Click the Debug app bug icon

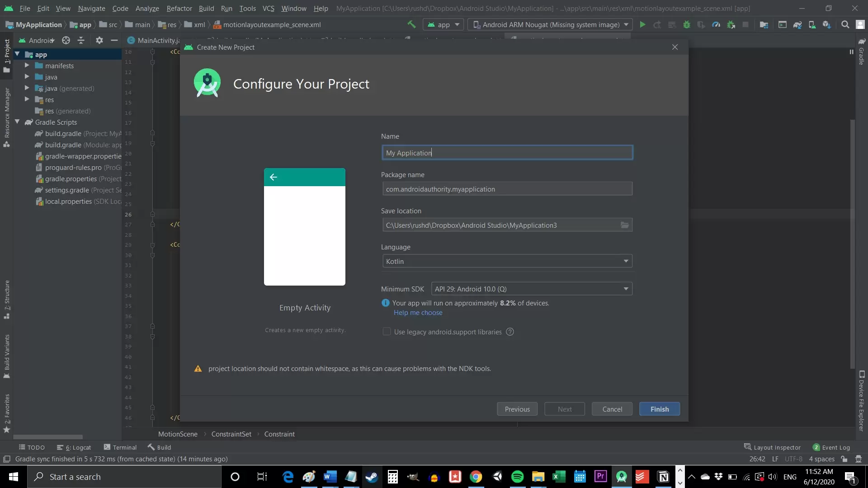click(687, 25)
